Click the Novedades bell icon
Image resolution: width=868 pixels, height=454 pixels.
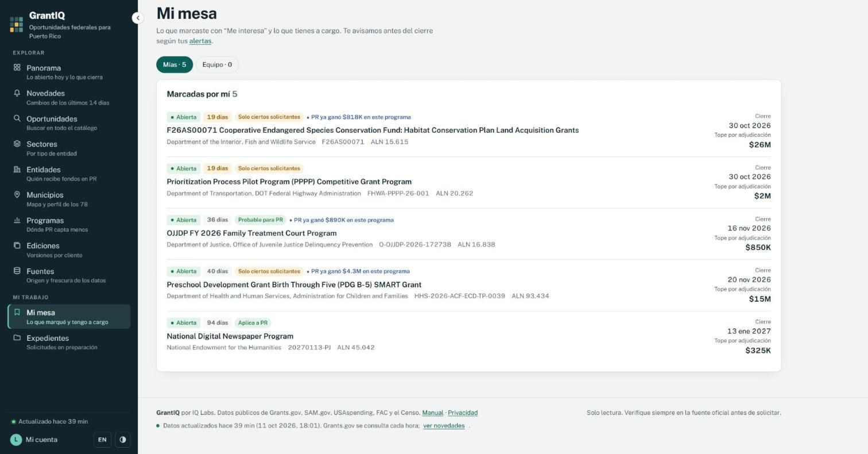[17, 93]
